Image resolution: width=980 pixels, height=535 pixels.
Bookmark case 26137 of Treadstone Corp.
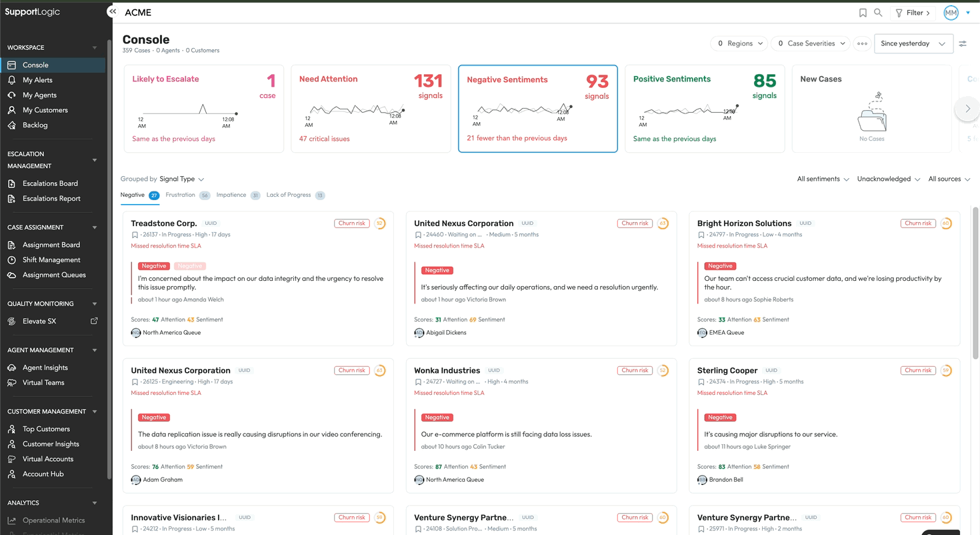[135, 235]
